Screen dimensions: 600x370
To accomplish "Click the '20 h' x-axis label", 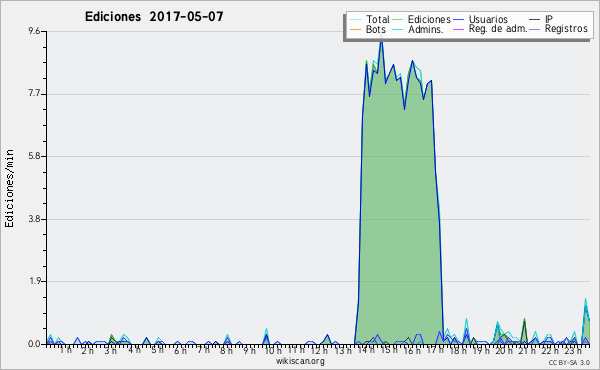I will click(504, 350).
